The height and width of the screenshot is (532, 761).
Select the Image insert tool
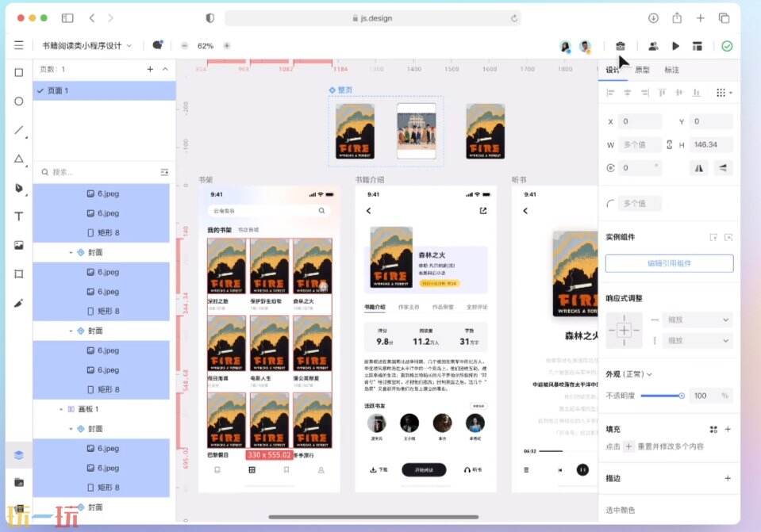click(x=19, y=245)
